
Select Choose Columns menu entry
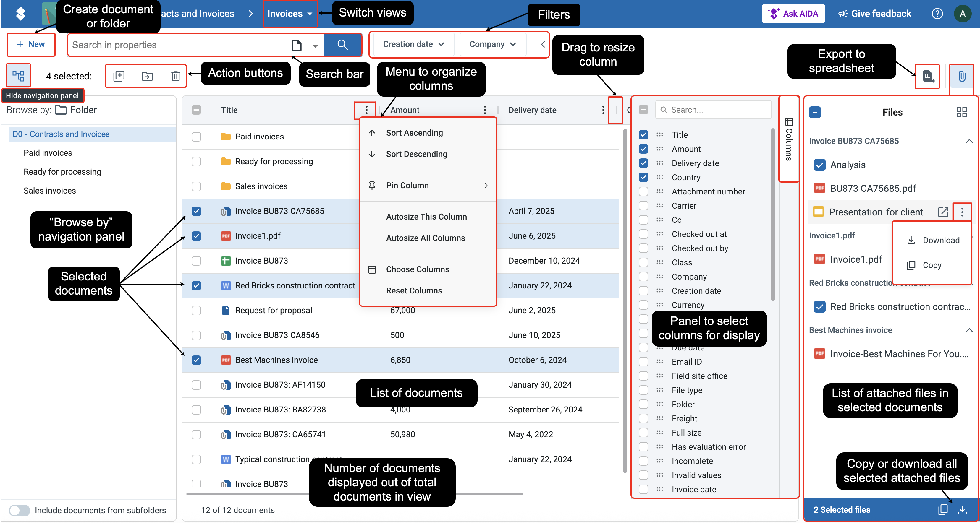pos(428,269)
